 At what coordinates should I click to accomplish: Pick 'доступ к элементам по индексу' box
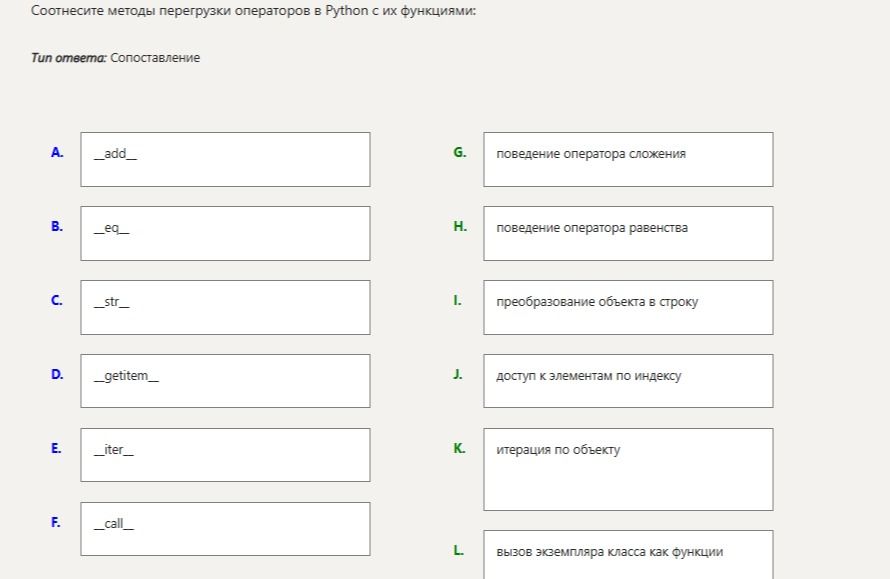click(x=628, y=381)
